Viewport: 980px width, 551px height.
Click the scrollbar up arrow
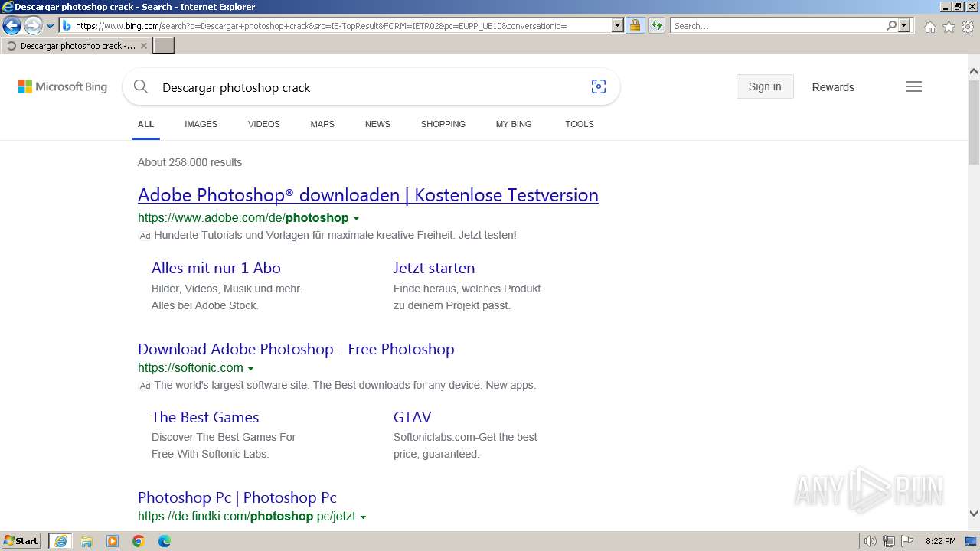coord(974,71)
